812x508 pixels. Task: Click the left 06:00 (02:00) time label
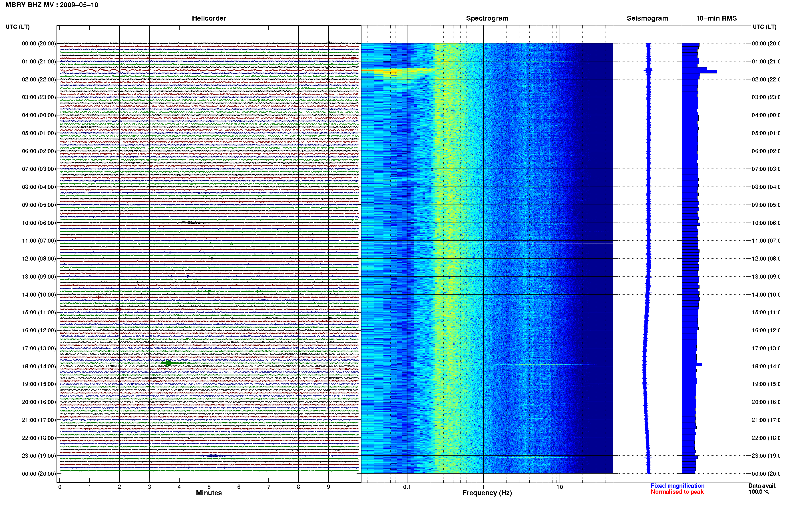39,151
